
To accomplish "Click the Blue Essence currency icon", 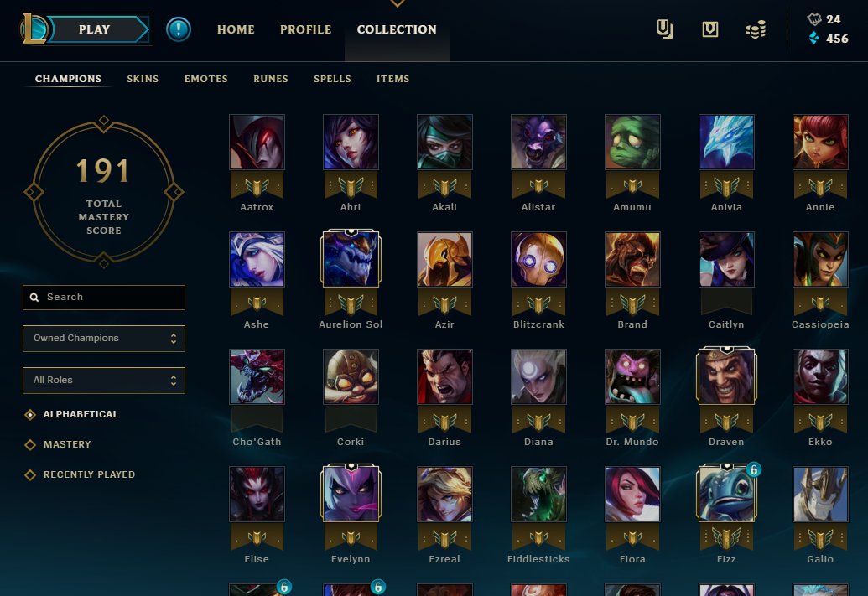I will [x=814, y=39].
